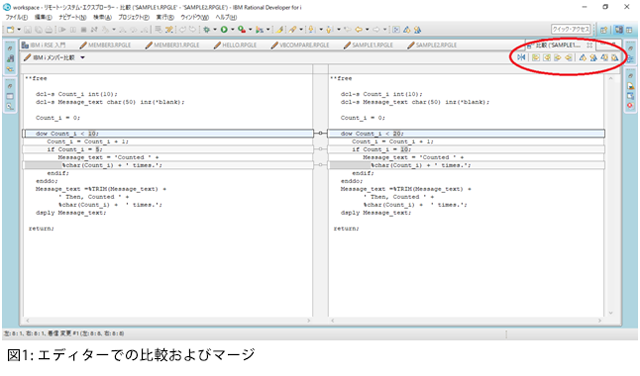This screenshot has height=376, width=640.
Task: Click the Coverage run icon
Action: coord(242,29)
